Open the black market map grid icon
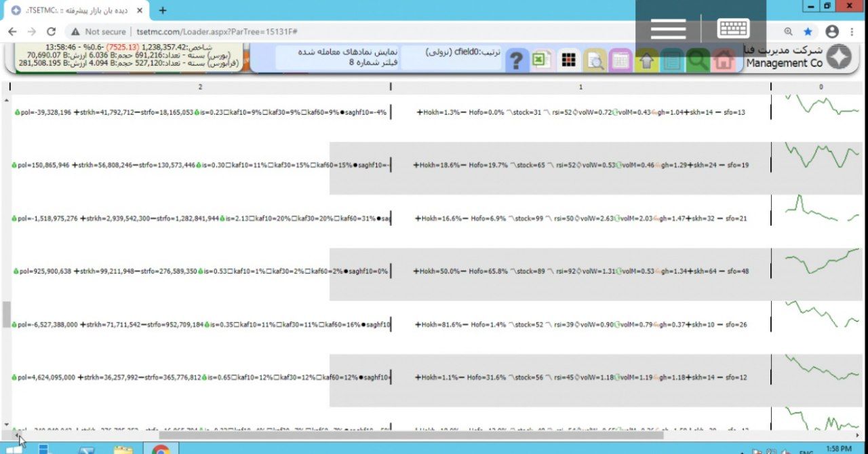The width and height of the screenshot is (868, 454). (x=568, y=60)
